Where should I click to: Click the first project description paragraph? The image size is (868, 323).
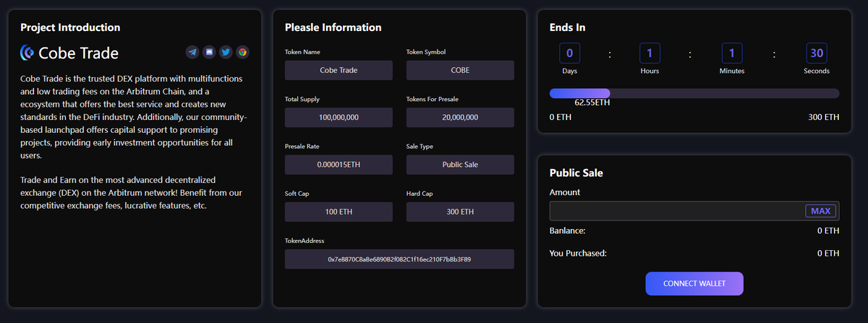pos(134,116)
